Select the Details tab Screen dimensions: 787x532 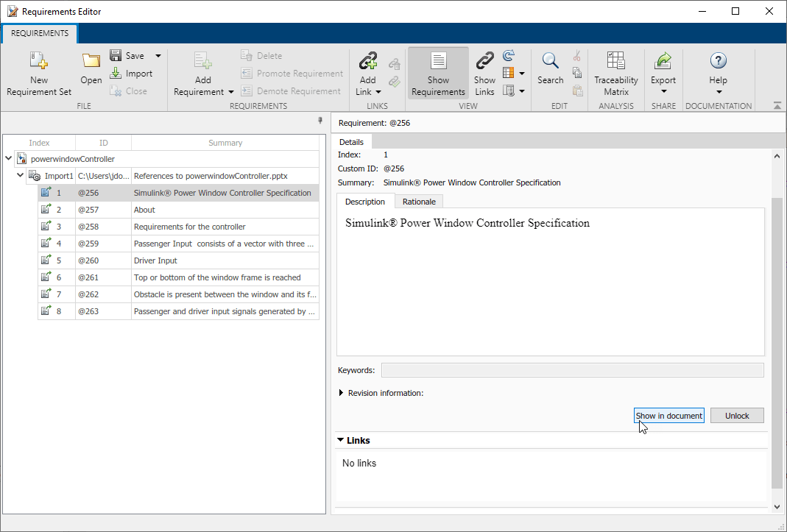pos(351,141)
